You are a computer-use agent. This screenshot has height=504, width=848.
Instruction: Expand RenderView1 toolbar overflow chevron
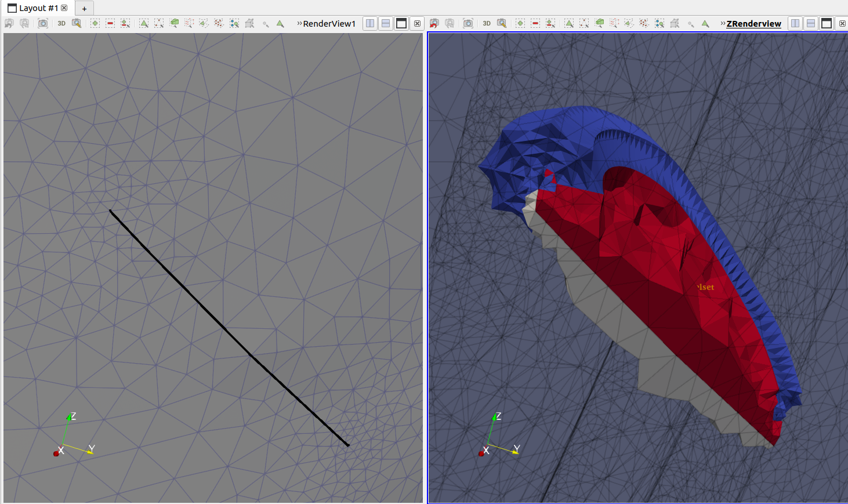point(299,23)
